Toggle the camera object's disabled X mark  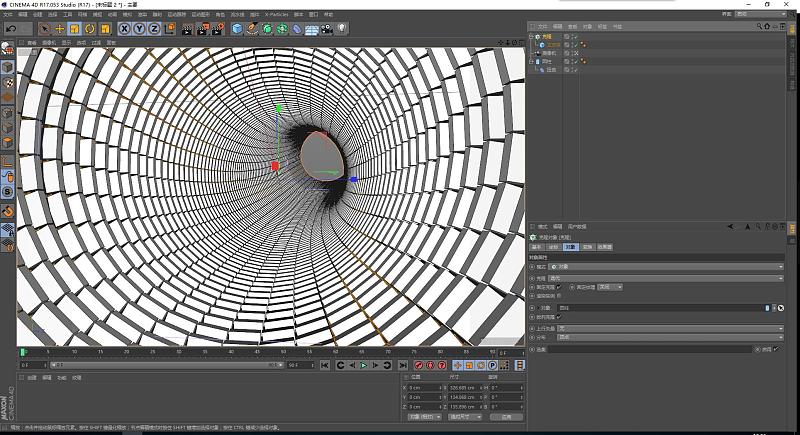coord(575,53)
